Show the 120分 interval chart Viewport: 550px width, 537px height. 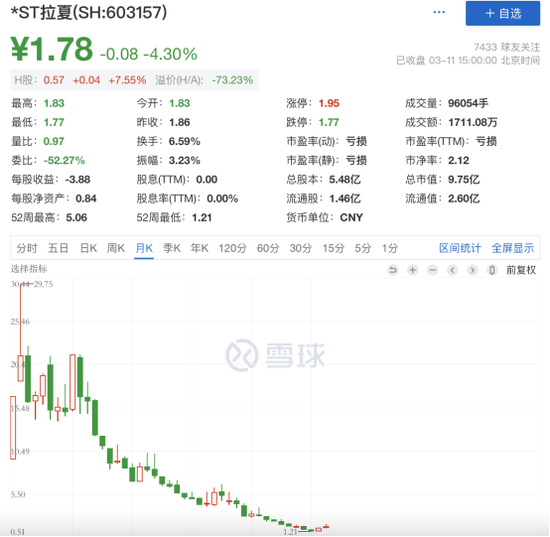pos(233,248)
